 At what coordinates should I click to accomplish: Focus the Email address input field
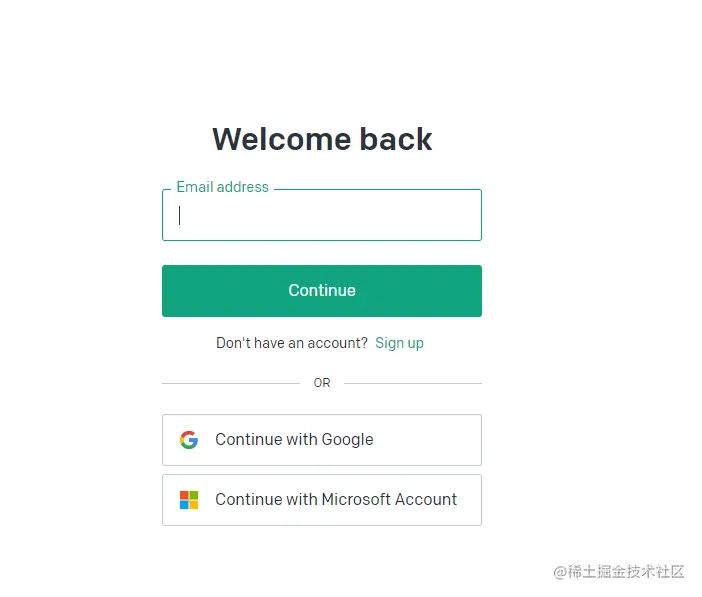322,215
